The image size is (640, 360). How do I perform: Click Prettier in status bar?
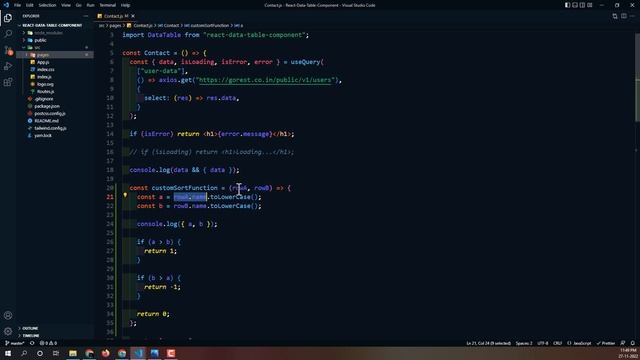point(606,343)
